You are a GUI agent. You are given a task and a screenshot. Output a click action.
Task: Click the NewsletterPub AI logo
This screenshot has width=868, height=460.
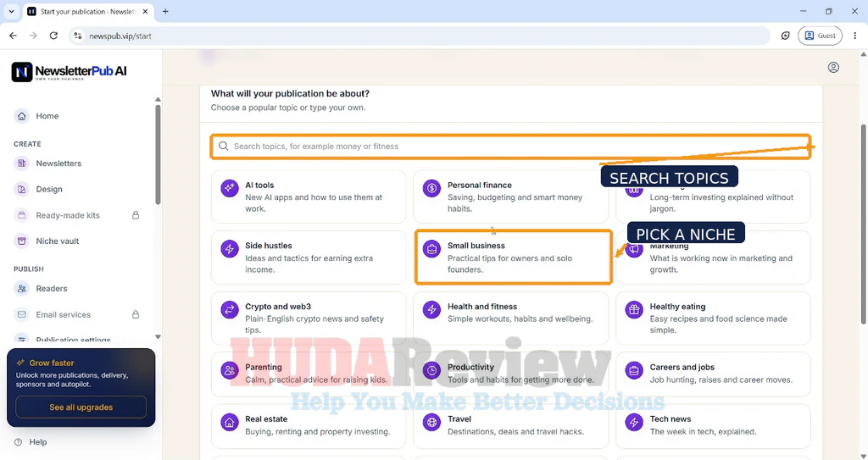[x=70, y=71]
